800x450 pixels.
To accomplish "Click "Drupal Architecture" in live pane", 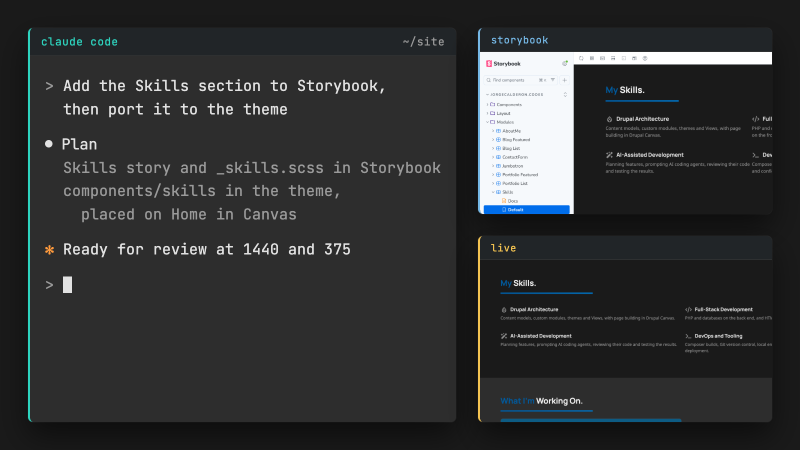I will click(534, 310).
